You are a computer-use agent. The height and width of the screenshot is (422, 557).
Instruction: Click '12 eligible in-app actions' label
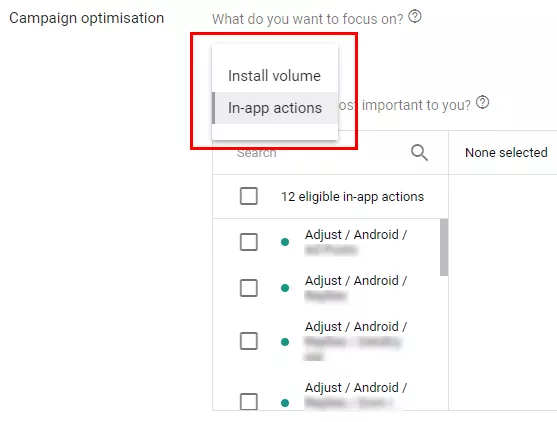point(352,196)
